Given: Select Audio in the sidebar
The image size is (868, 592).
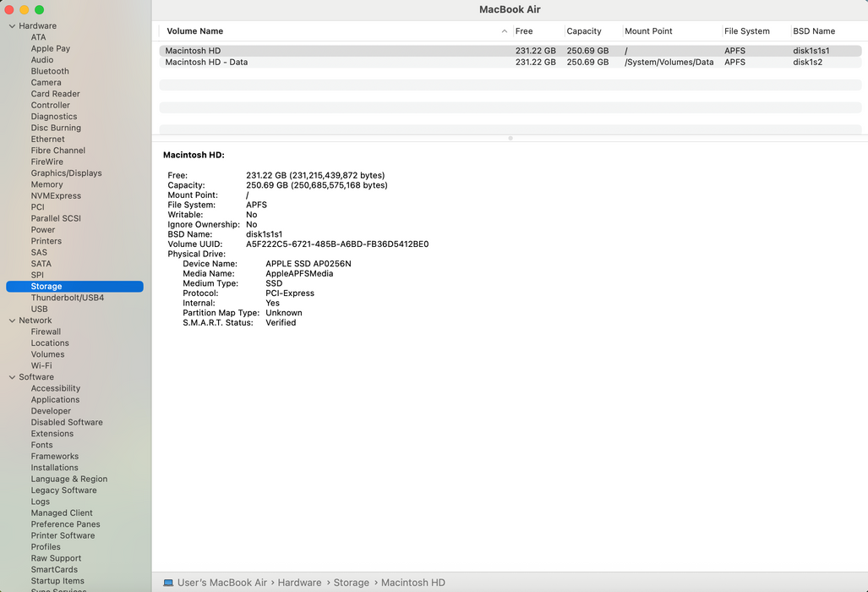Looking at the screenshot, I should pyautogui.click(x=42, y=60).
